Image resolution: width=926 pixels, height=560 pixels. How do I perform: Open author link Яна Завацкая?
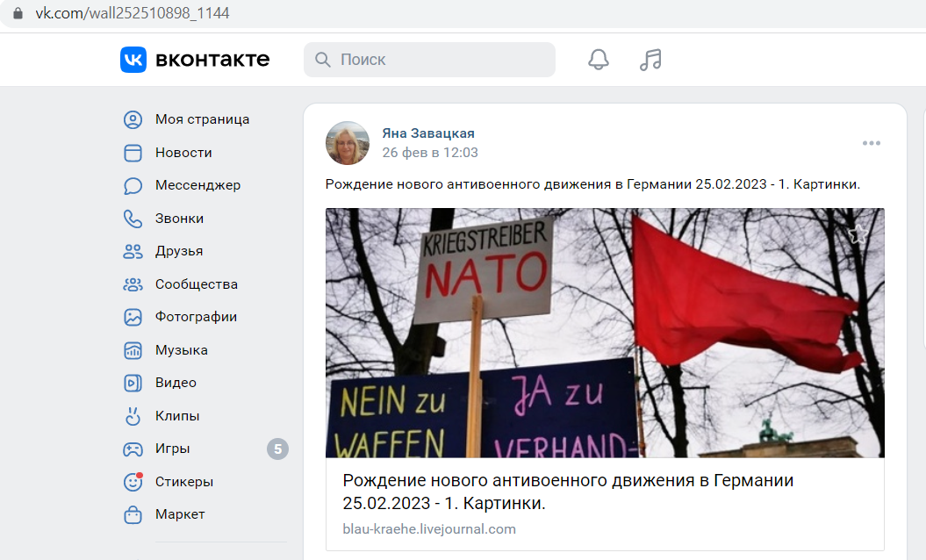[x=428, y=133]
